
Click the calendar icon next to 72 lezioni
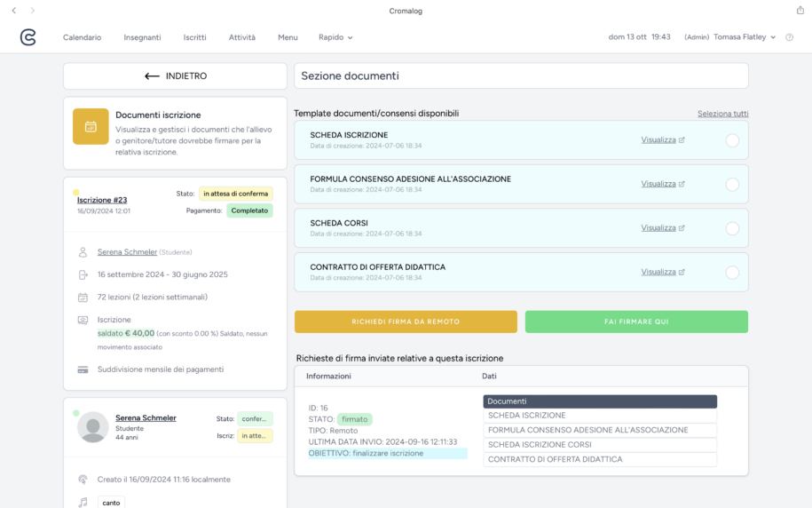83,298
